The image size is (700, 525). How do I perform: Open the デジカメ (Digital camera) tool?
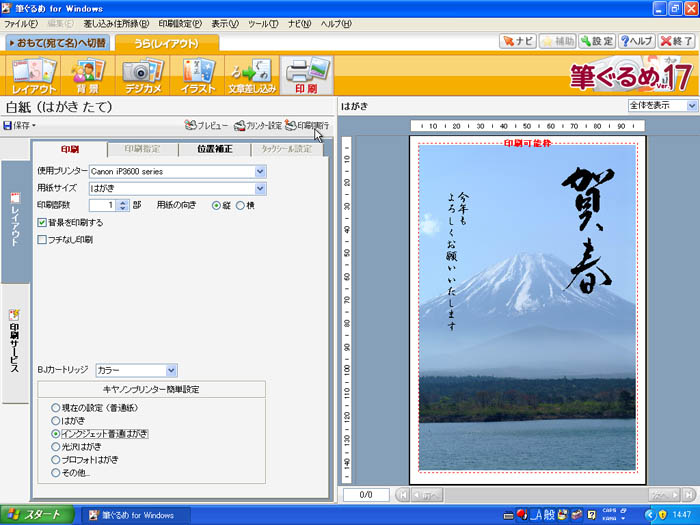[x=141, y=75]
